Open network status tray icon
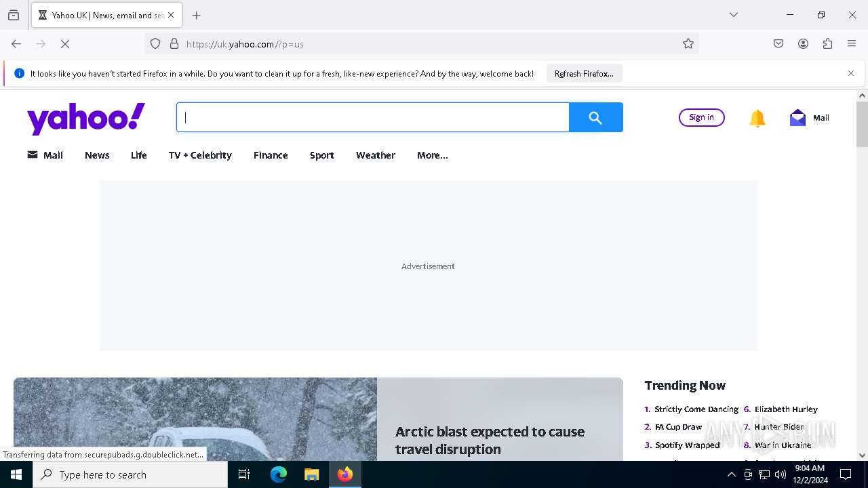The image size is (868, 488). pos(764,474)
